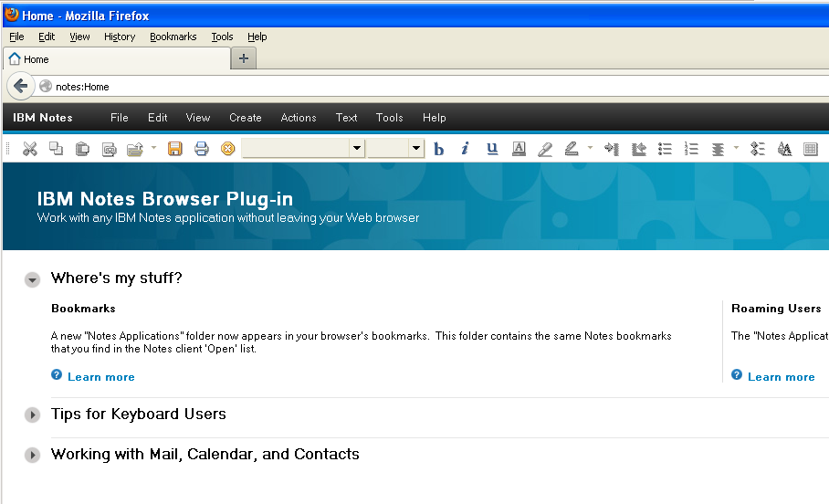Click the Copy icon in toolbar
Viewport: 829px width, 504px height.
click(x=56, y=149)
